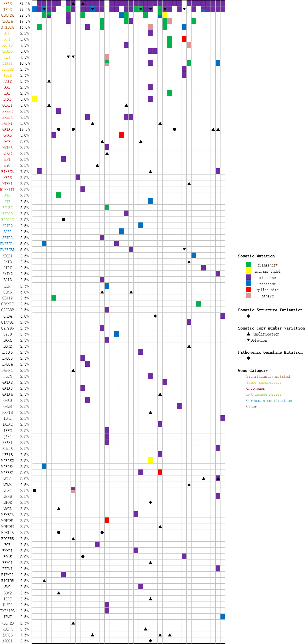Screen dimensions: 305x644
Task: Click the AKT2 row amplification triangle
Action: 49,81
